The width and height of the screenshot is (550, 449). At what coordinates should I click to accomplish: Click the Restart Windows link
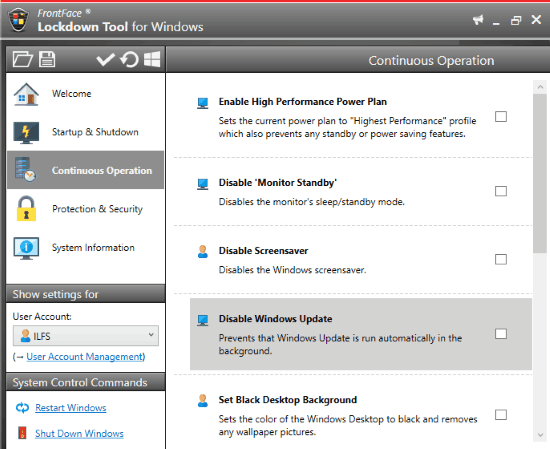[x=71, y=408]
